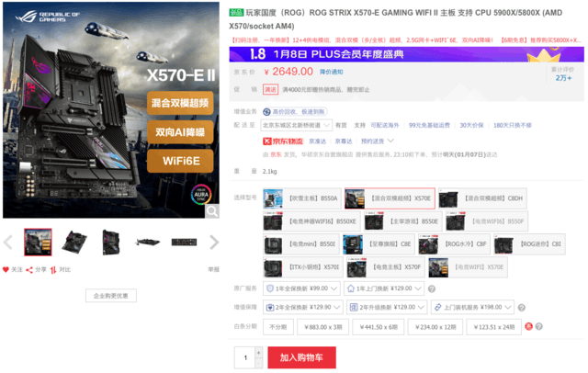Expand the 预约送货 delivery options
588x373 pixels.
pyautogui.click(x=378, y=141)
